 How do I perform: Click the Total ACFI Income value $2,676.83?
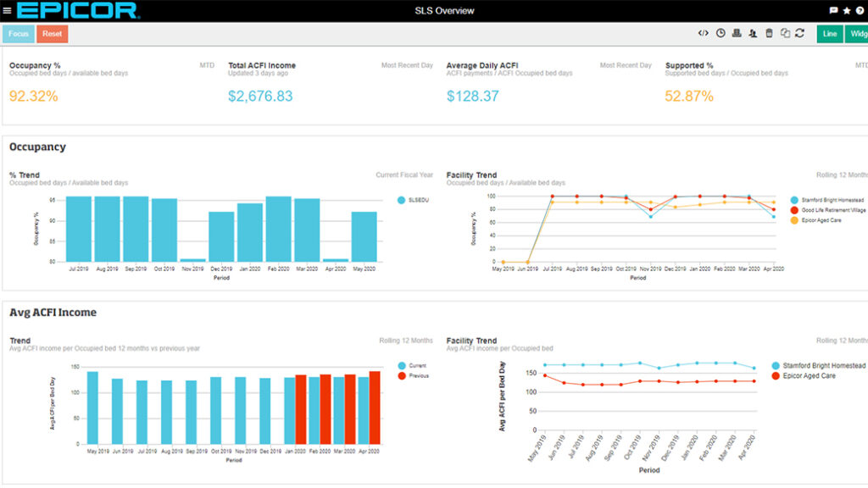(x=260, y=97)
